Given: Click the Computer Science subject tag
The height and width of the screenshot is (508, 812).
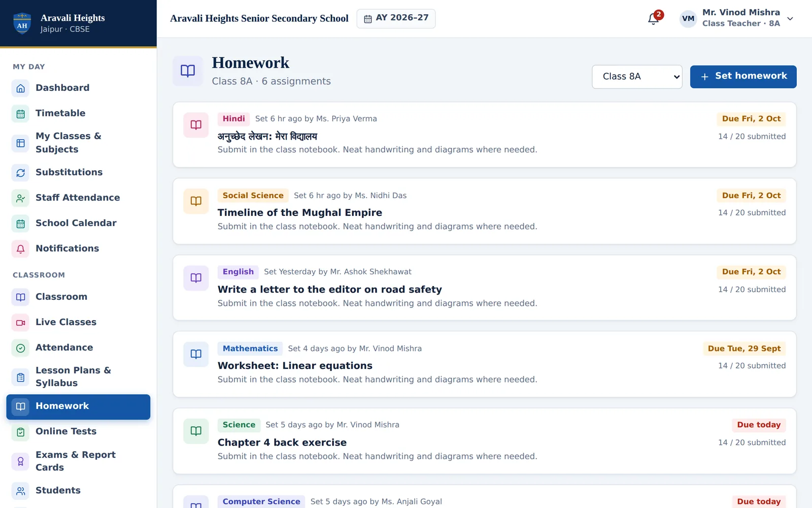Looking at the screenshot, I should [261, 501].
